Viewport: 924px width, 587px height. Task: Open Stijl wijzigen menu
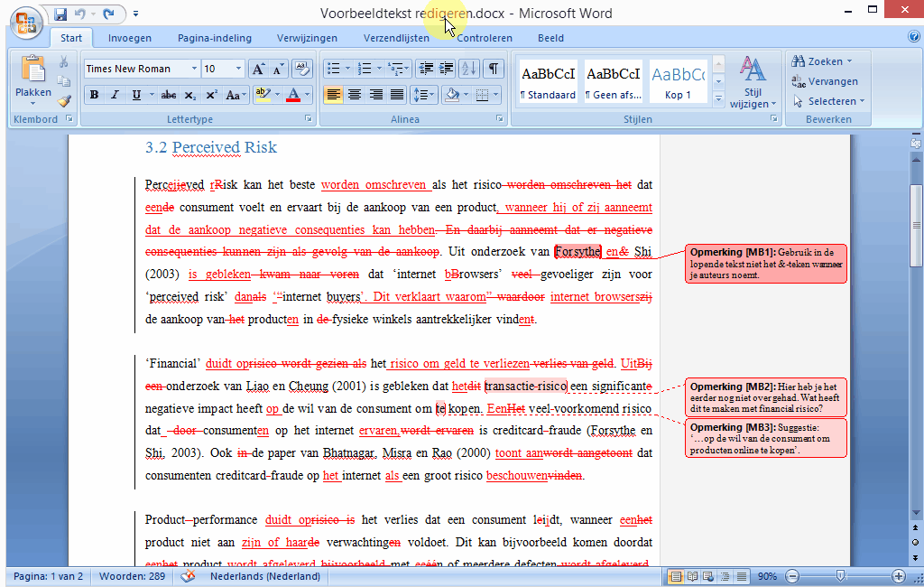coord(753,82)
